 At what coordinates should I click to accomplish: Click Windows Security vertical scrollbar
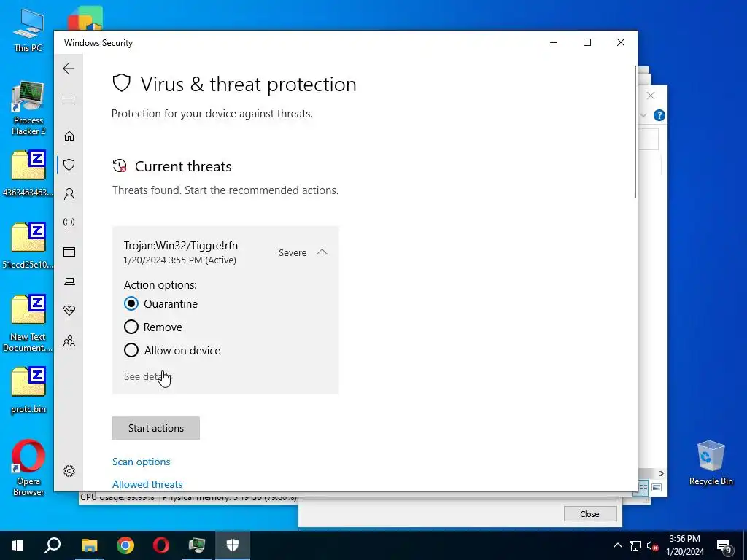[x=635, y=133]
